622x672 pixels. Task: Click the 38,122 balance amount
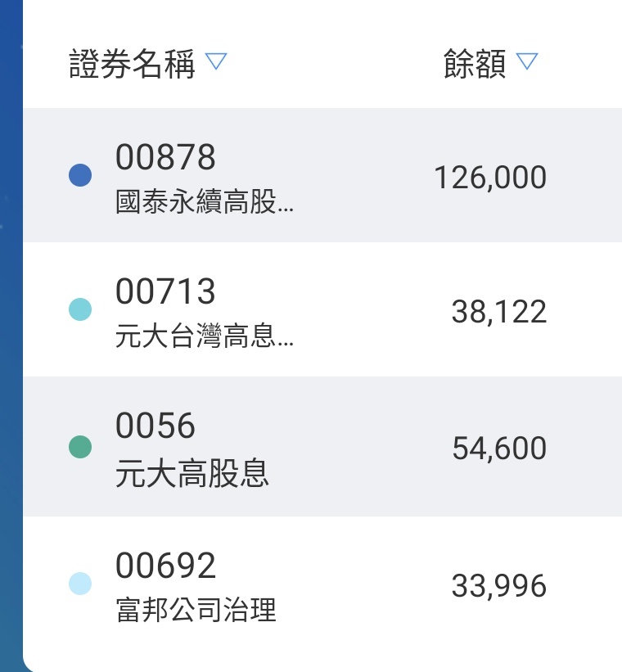(x=499, y=312)
